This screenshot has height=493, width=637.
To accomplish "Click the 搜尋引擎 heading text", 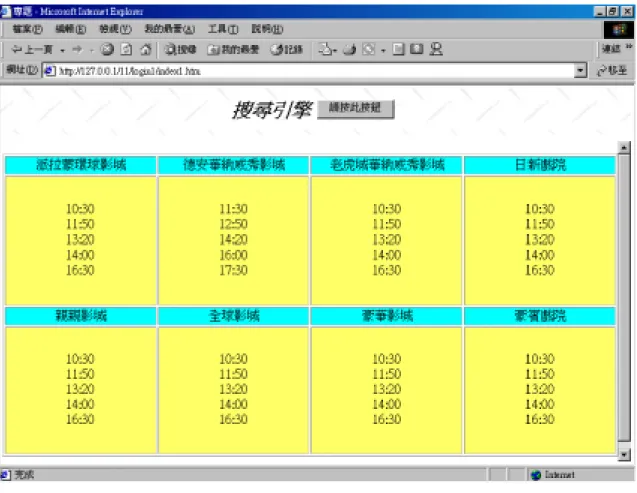I will pyautogui.click(x=272, y=110).
